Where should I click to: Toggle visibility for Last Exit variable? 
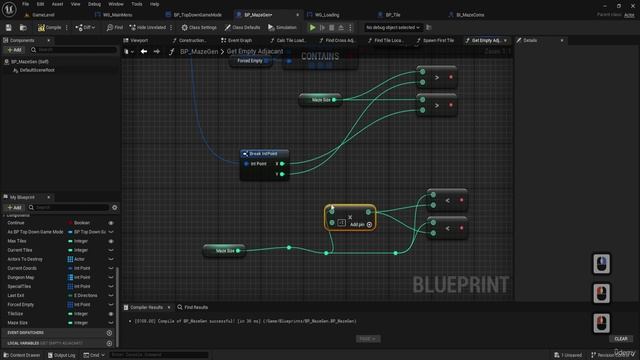111,296
